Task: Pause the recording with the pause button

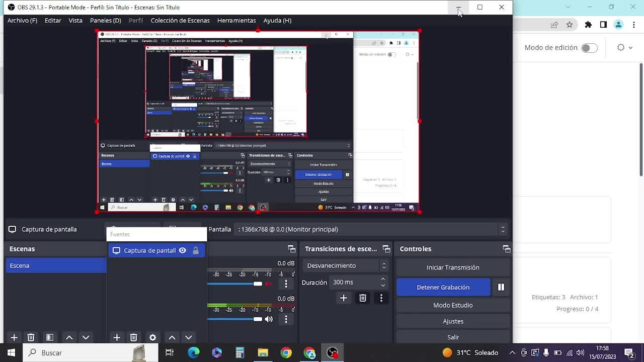Action: (501, 287)
